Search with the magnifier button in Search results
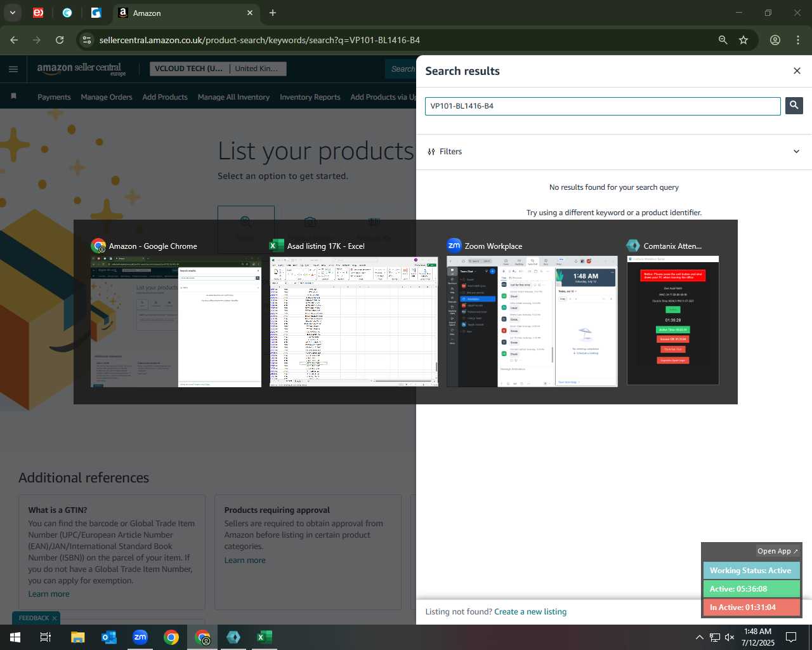The image size is (812, 650). tap(794, 105)
